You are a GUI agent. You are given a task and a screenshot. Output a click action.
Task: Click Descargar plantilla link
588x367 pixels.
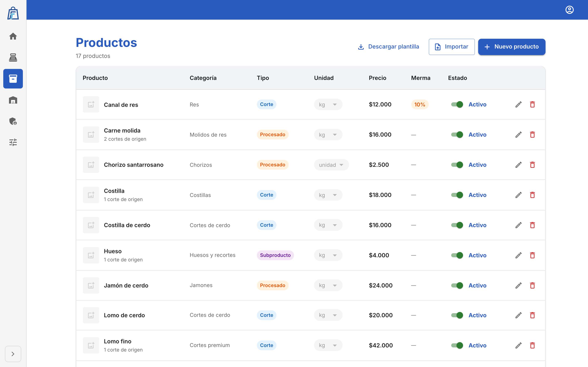[x=388, y=47]
